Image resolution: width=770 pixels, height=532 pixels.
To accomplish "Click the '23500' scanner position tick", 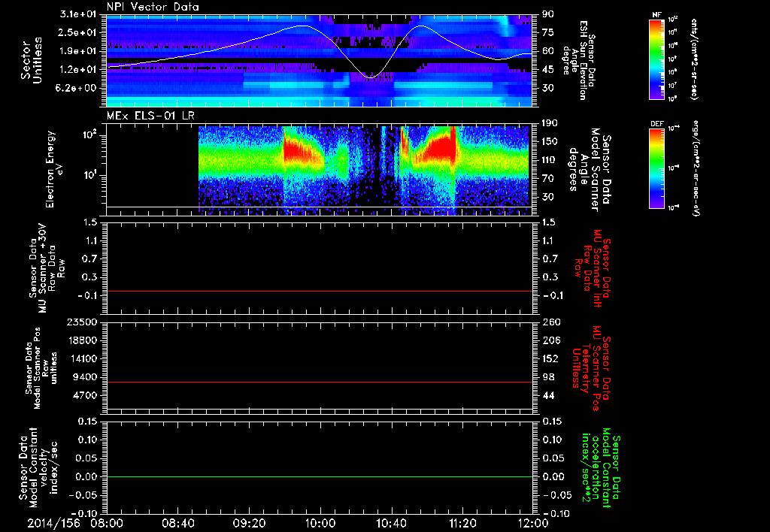I will tap(81, 322).
